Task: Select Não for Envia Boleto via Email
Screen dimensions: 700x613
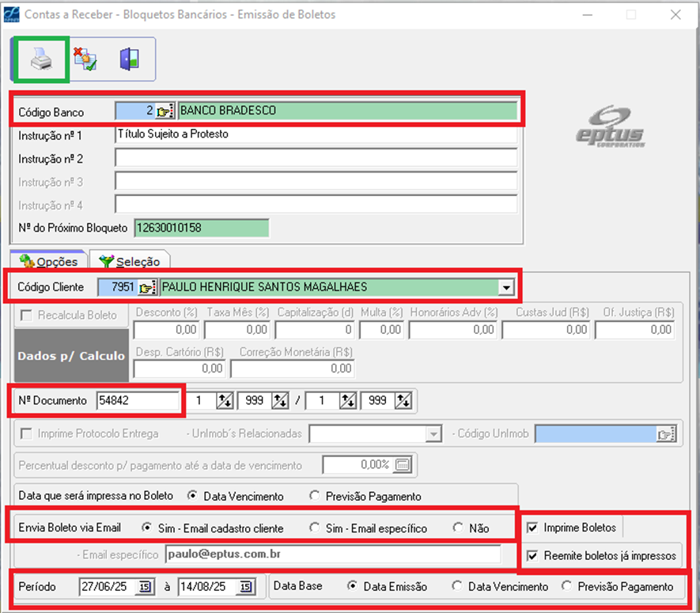Action: click(x=457, y=528)
